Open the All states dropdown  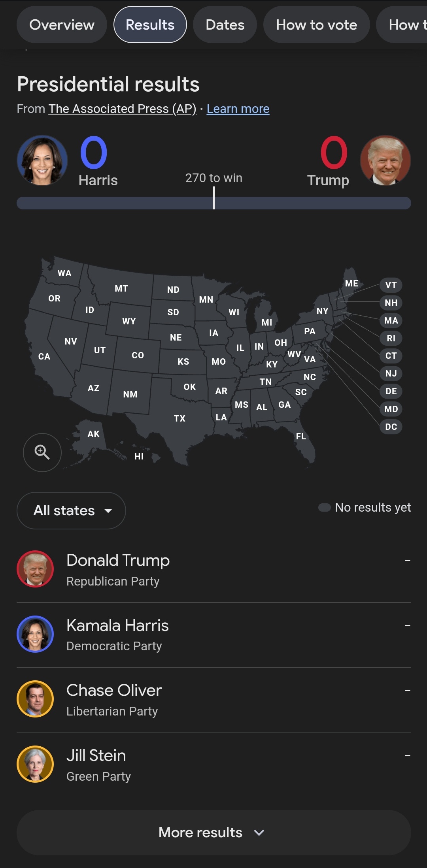click(71, 510)
